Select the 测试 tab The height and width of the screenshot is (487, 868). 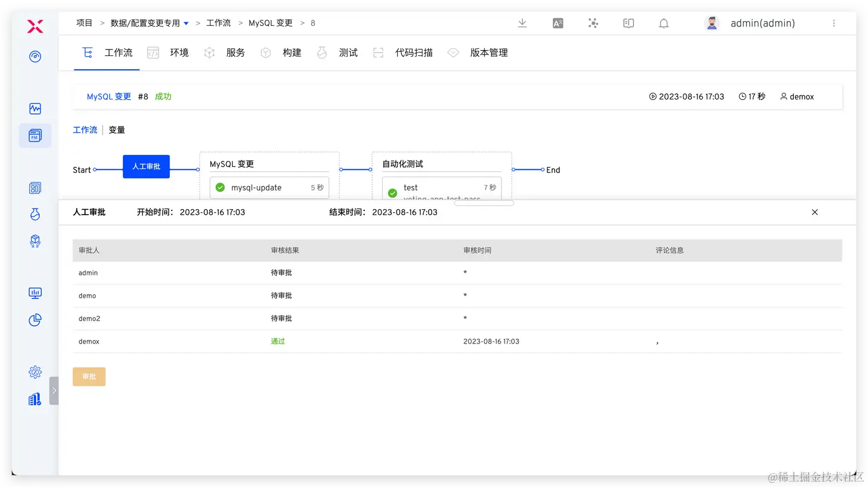coord(337,53)
